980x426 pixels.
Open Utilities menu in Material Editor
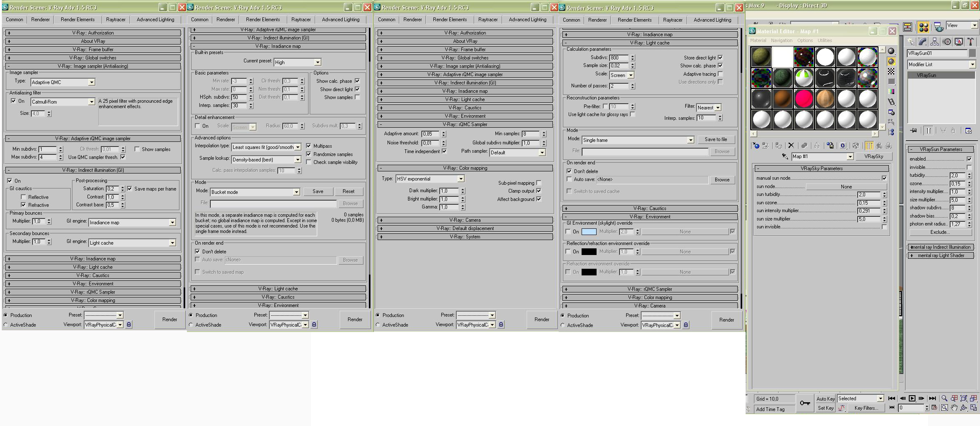pos(824,40)
